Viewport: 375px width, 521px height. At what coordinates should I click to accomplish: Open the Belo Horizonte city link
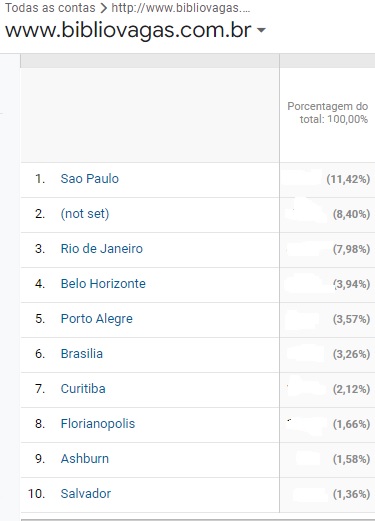(x=103, y=284)
